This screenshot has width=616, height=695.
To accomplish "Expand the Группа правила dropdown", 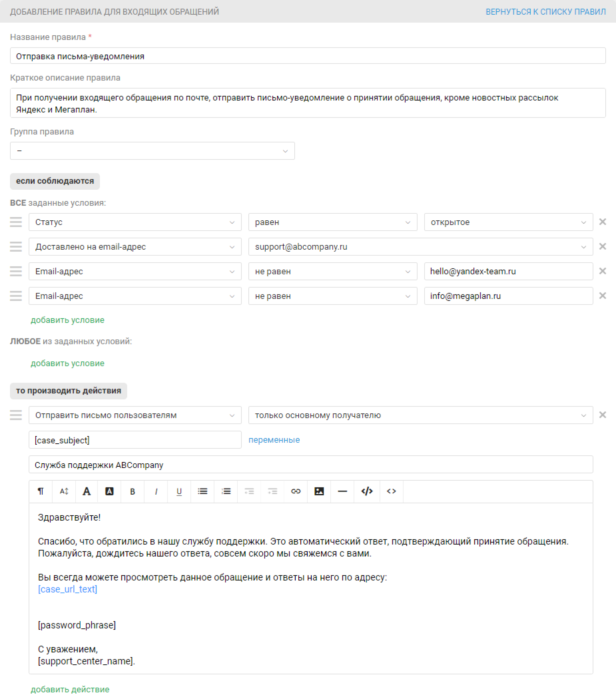I will click(x=153, y=151).
